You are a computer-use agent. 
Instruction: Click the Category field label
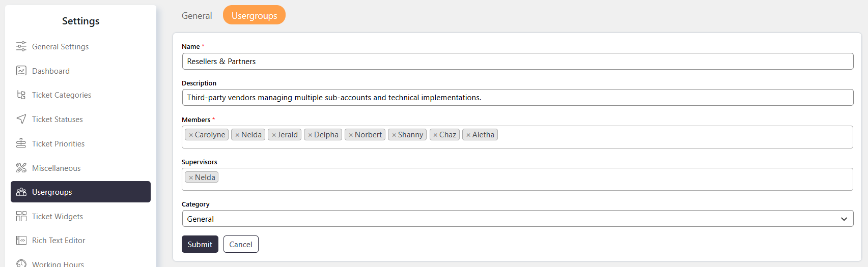195,204
